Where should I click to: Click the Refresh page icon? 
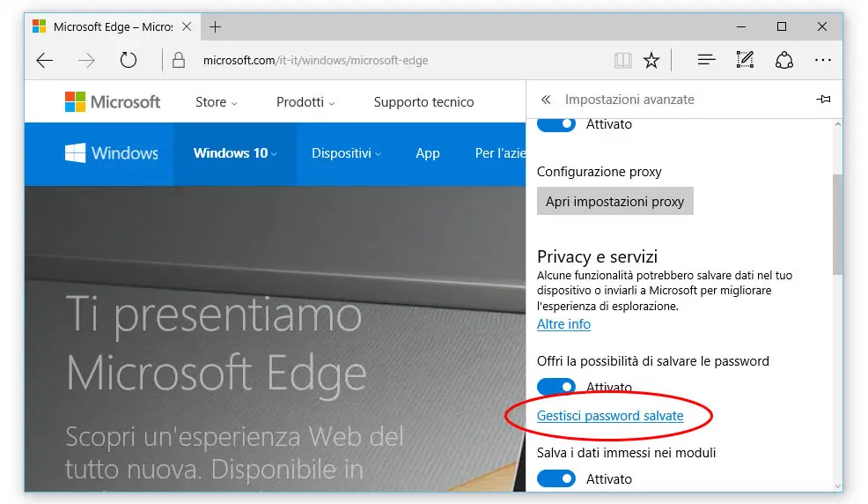(x=129, y=61)
